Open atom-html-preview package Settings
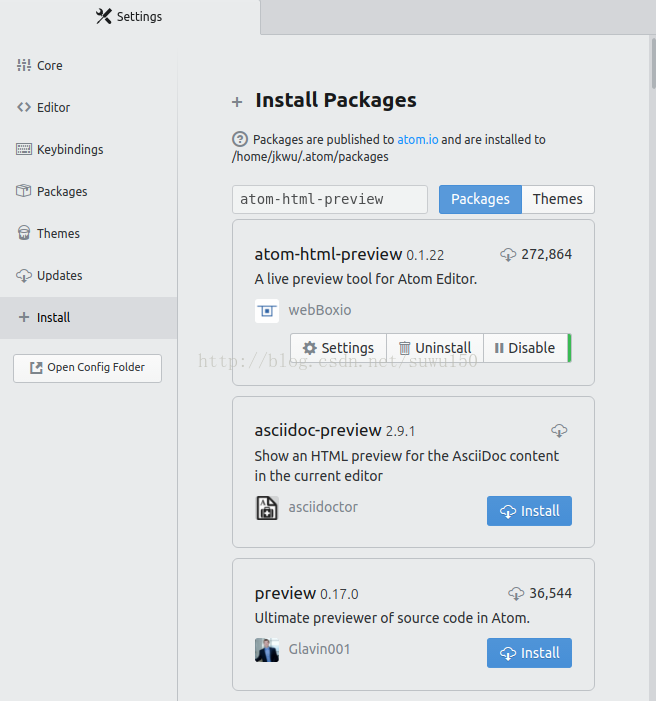This screenshot has height=701, width=656. tap(339, 348)
